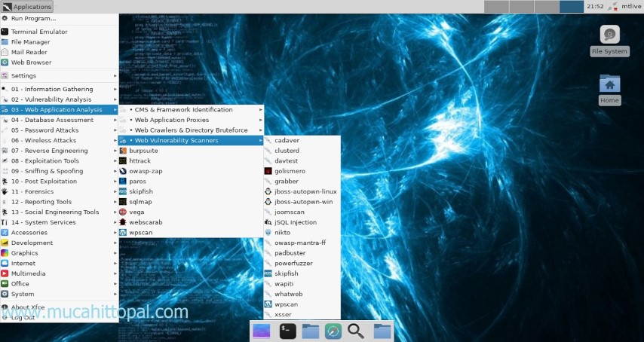Expand the System submenu
The height and width of the screenshot is (342, 644).
tap(60, 294)
